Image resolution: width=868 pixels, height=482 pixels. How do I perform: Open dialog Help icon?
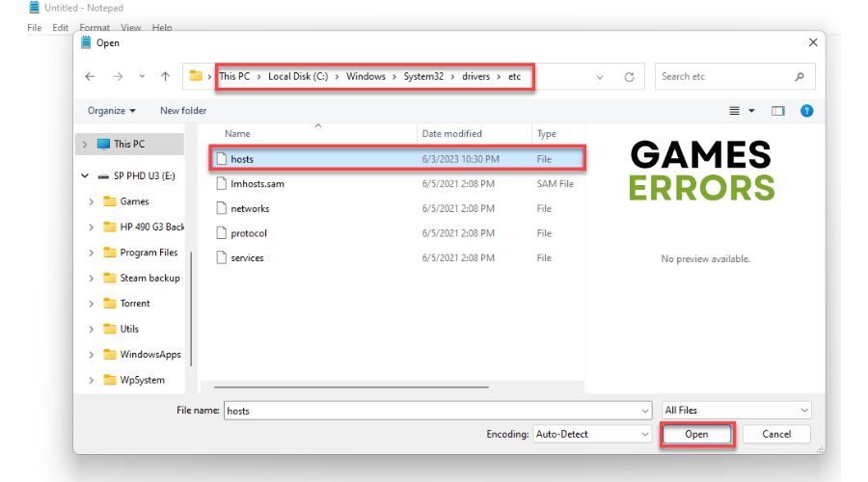coord(806,111)
